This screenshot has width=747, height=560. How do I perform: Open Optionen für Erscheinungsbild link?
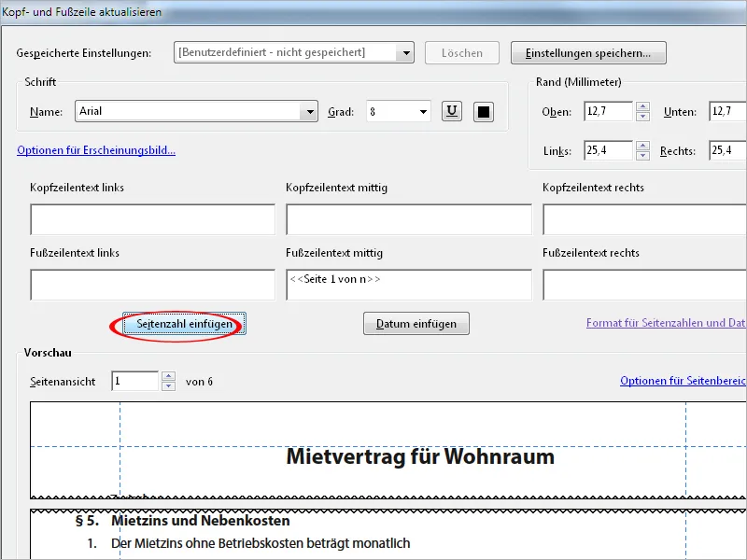point(96,150)
